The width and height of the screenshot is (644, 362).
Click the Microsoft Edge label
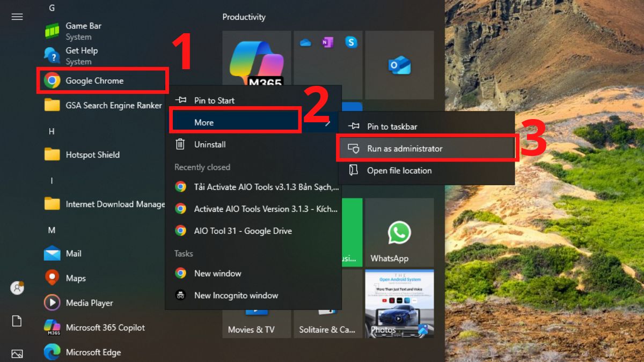[93, 352]
